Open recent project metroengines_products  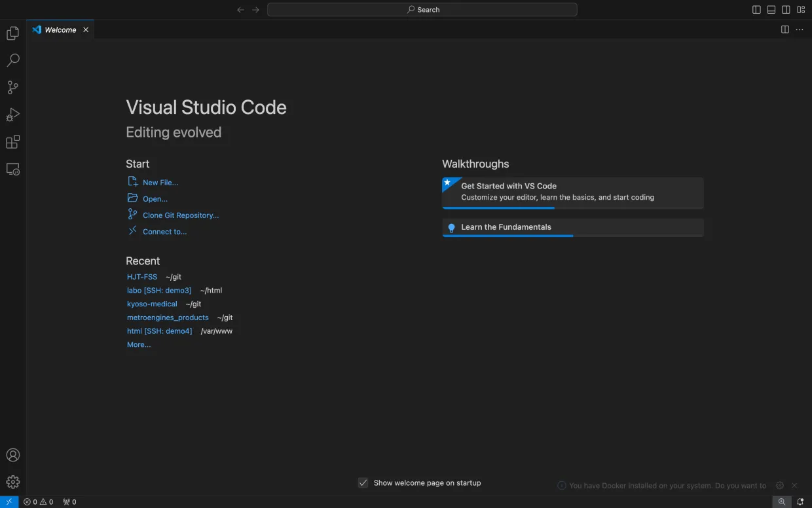[x=168, y=317]
